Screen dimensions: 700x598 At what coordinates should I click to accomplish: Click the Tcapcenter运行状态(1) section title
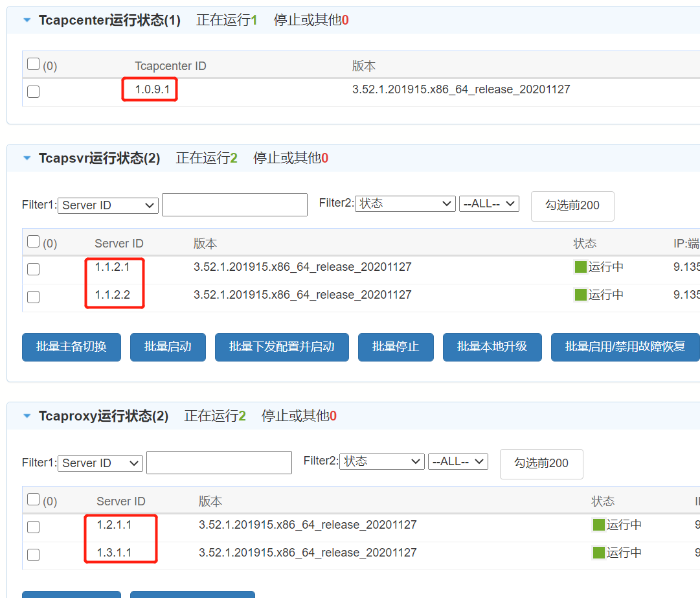click(x=109, y=20)
